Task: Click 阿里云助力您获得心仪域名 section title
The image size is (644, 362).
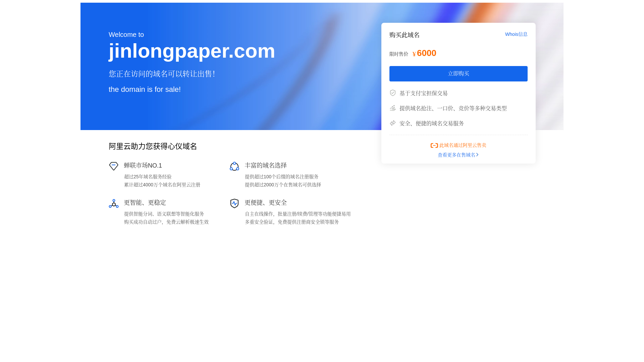Action: point(153,146)
